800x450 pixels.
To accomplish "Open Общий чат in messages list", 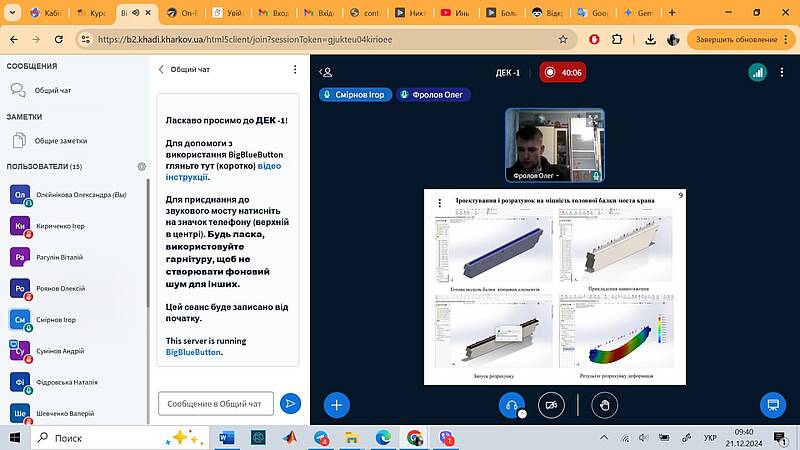I will pyautogui.click(x=52, y=90).
